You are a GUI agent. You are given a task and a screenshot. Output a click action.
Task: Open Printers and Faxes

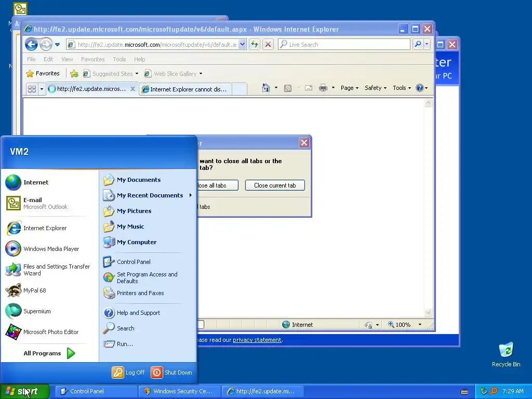click(148, 293)
